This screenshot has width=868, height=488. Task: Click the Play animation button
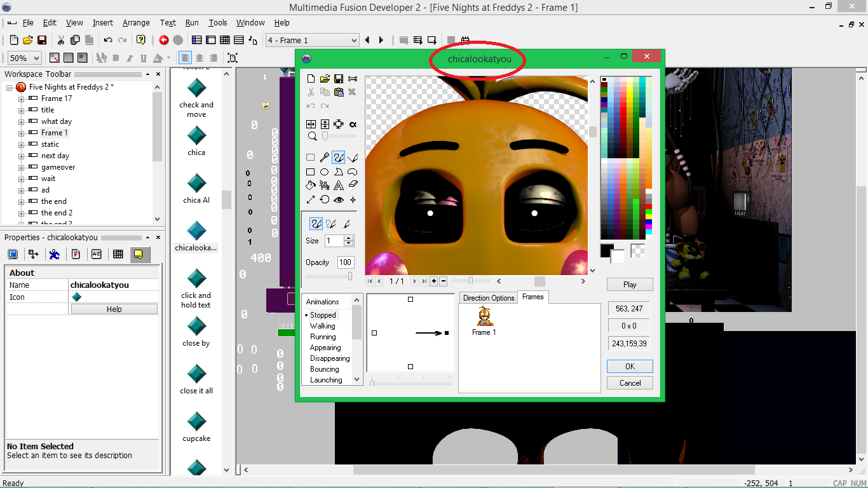(630, 285)
